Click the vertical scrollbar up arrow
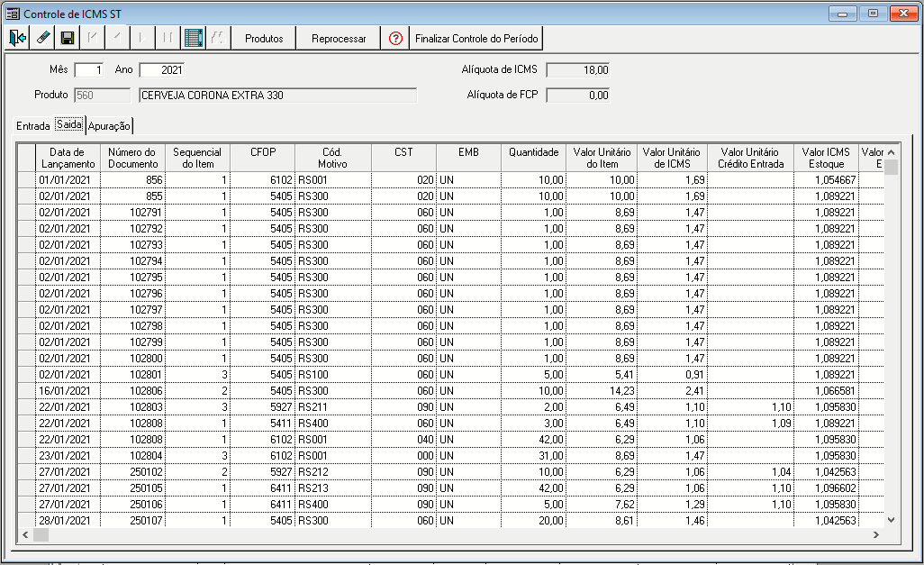This screenshot has height=565, width=924. pos(891,152)
